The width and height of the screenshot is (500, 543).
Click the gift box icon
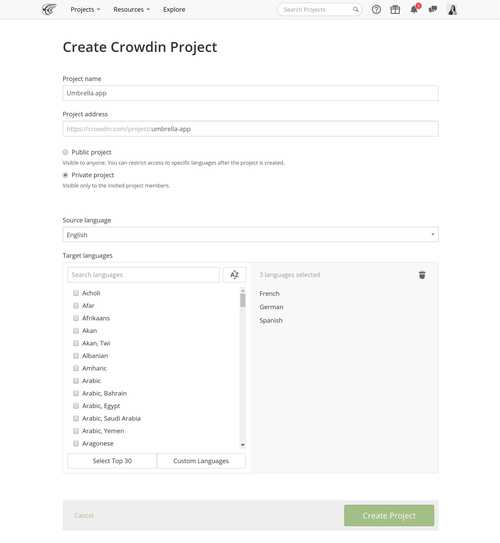(x=395, y=9)
